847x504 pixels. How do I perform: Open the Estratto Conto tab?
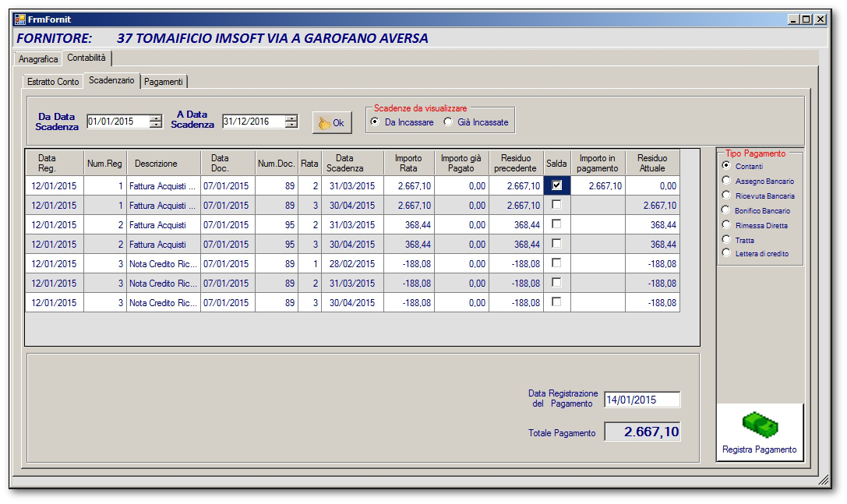tap(53, 82)
